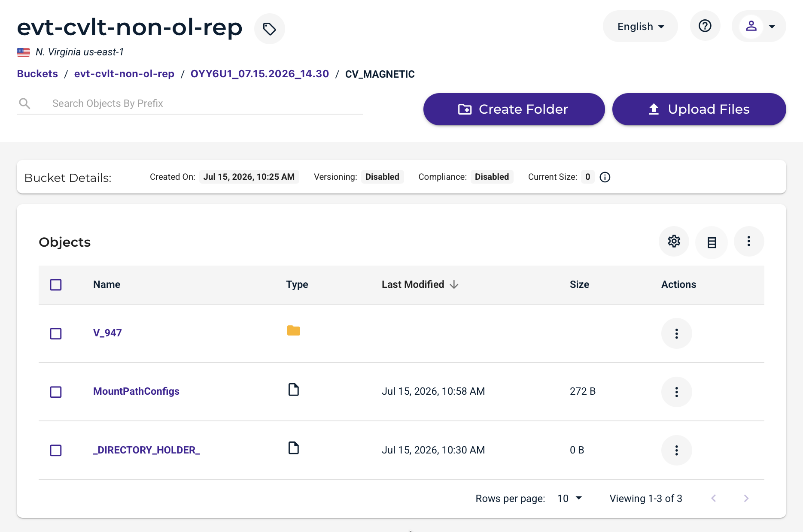Open the Objects panel more options menu

click(748, 241)
